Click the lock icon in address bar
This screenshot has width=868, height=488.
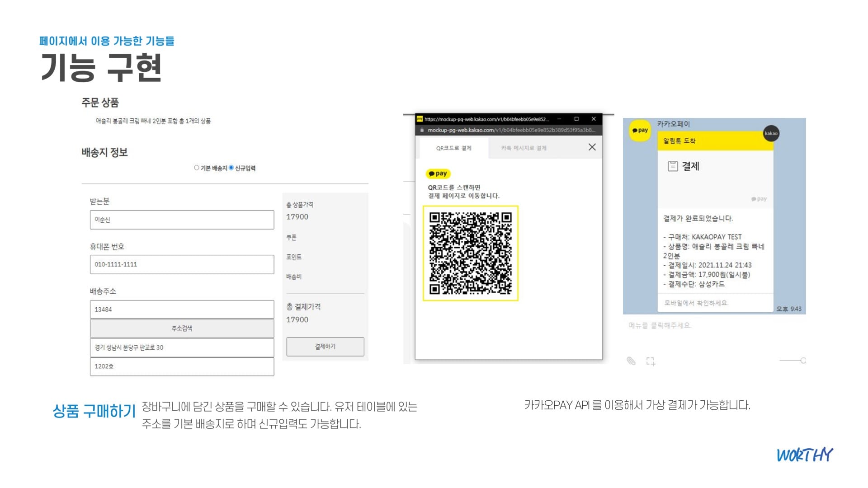[x=422, y=130]
